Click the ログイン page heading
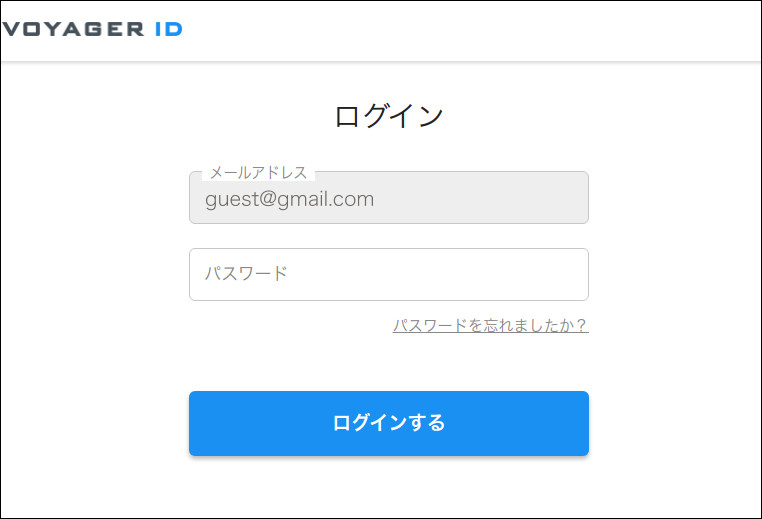762x519 pixels. 388,116
